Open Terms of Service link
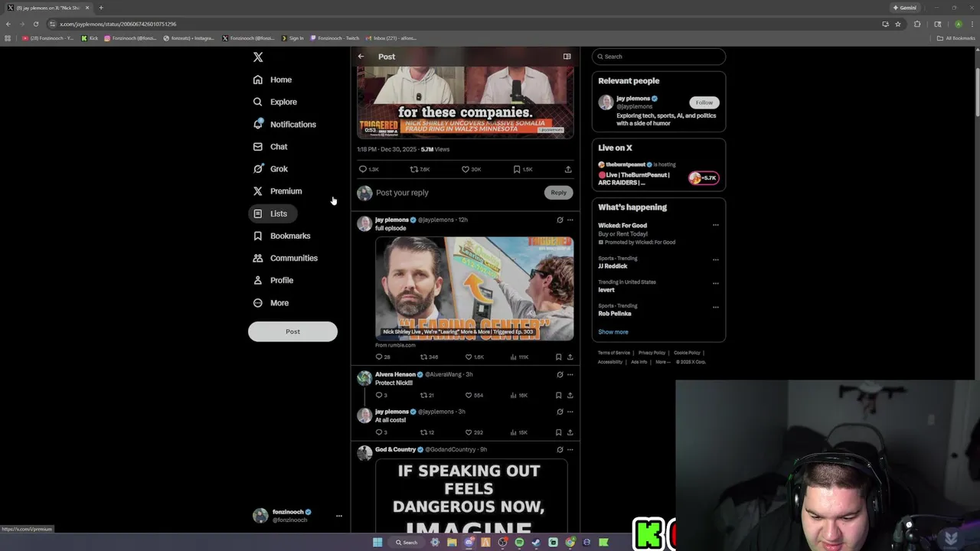Image resolution: width=980 pixels, height=551 pixels. [614, 353]
